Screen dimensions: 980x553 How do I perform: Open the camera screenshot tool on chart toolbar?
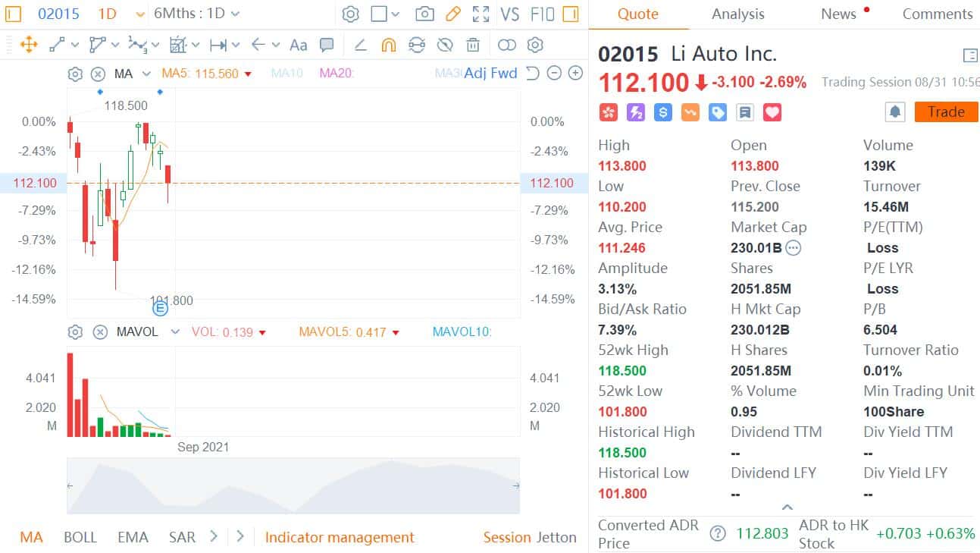coord(424,14)
